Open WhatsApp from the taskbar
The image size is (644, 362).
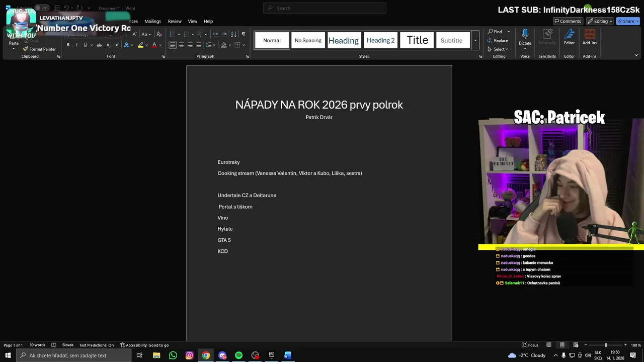[x=173, y=355]
